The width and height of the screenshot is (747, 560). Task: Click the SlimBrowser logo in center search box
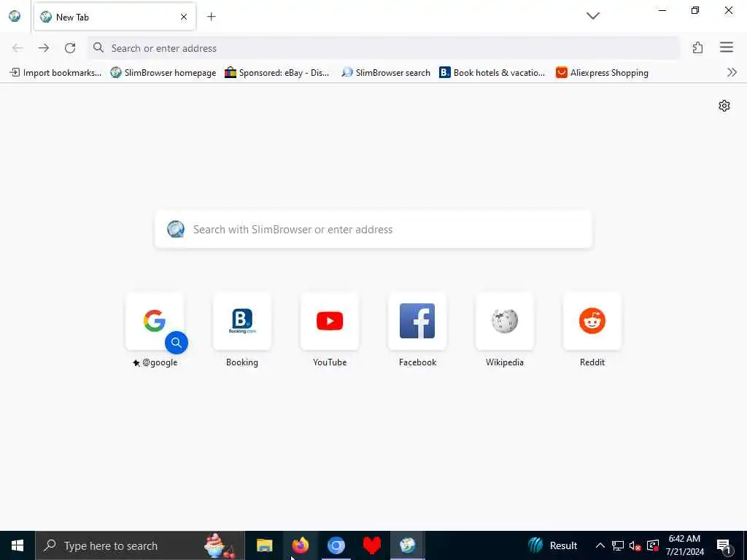(175, 229)
